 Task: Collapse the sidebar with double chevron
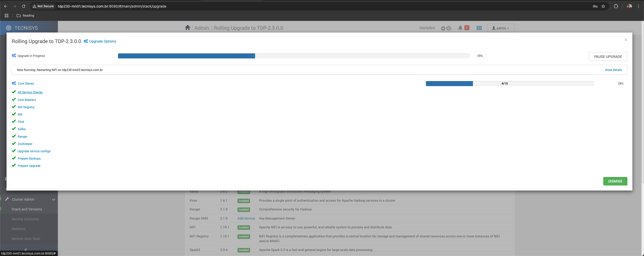coord(25,249)
